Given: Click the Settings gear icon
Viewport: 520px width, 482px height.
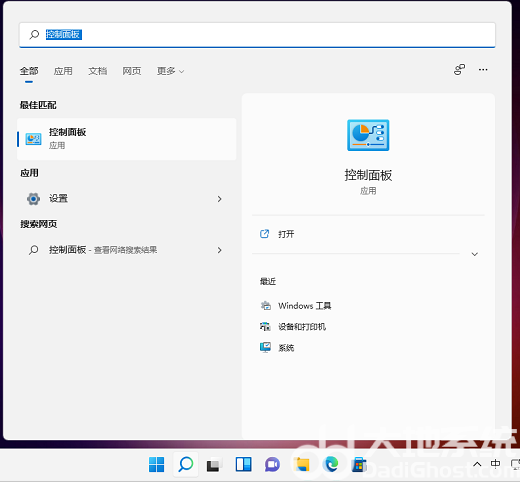Looking at the screenshot, I should [33, 199].
